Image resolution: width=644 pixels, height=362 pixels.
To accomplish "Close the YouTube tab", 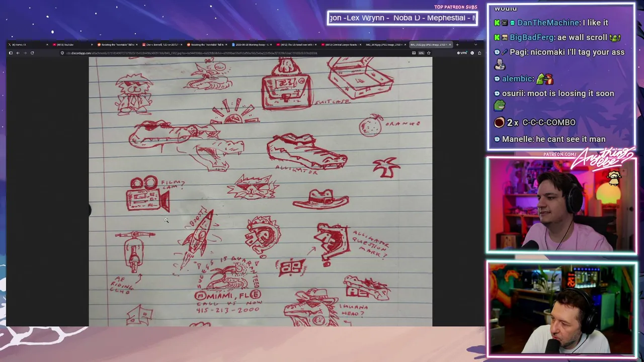I will click(92, 45).
